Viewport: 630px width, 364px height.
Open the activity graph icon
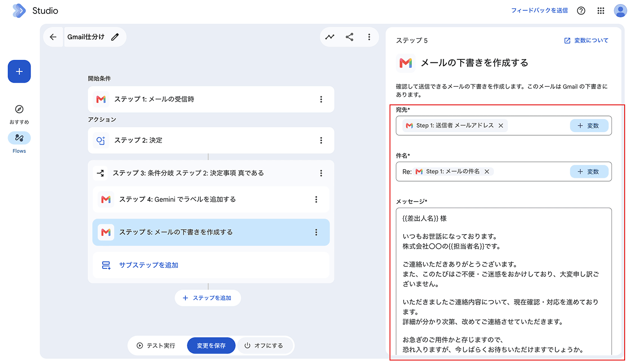pos(330,37)
